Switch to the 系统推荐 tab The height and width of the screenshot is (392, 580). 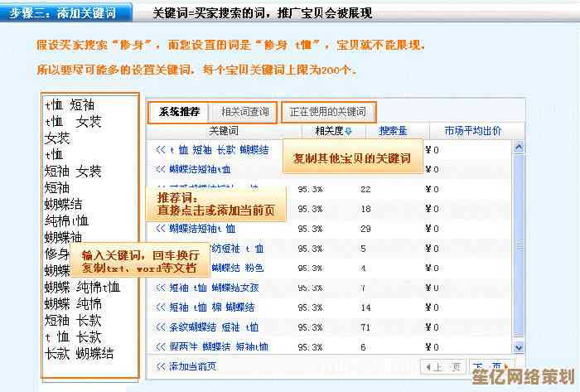click(x=179, y=112)
